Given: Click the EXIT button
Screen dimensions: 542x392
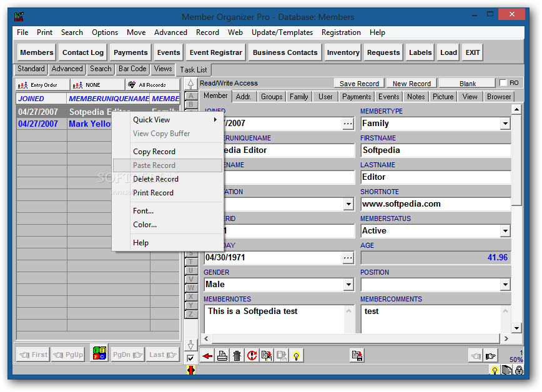Looking at the screenshot, I should point(472,52).
